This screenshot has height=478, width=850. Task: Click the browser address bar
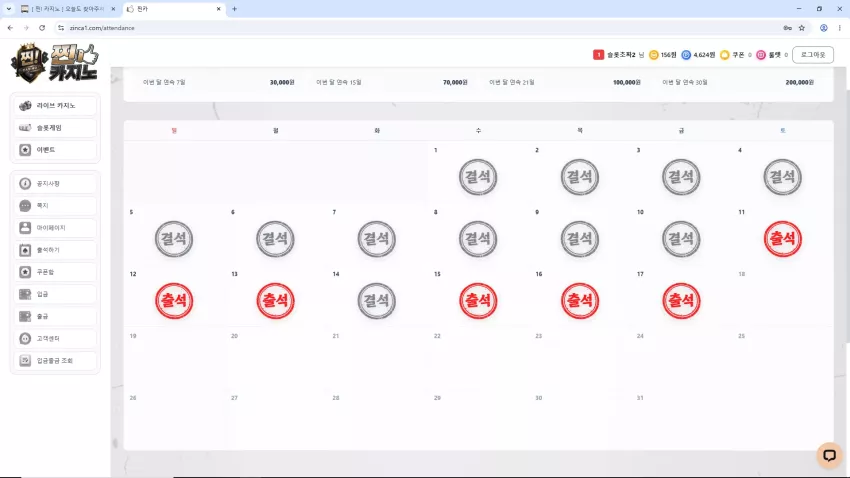click(417, 28)
